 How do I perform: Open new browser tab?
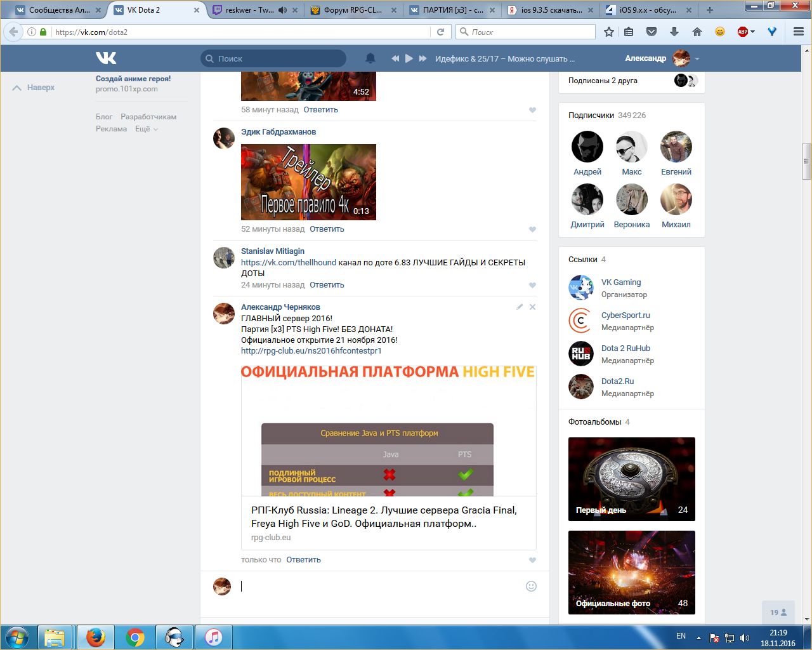click(710, 10)
